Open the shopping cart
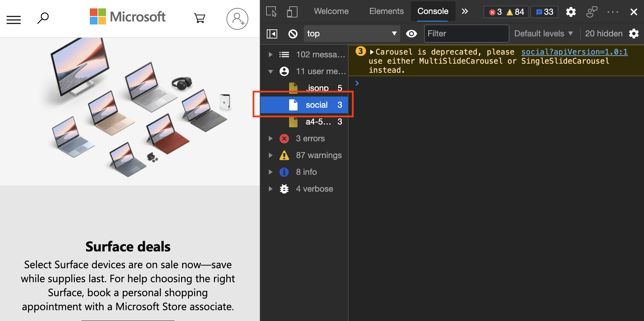 coord(200,18)
